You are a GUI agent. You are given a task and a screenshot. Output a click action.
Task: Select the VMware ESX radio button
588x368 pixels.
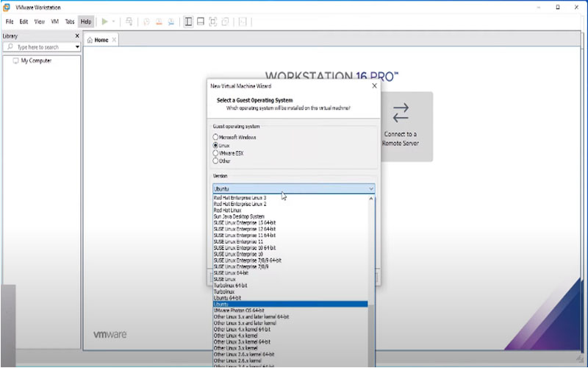coord(215,153)
